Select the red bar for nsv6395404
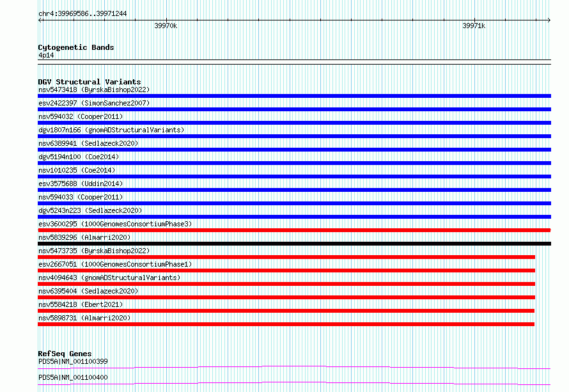This screenshot has height=392, width=569. click(286, 297)
